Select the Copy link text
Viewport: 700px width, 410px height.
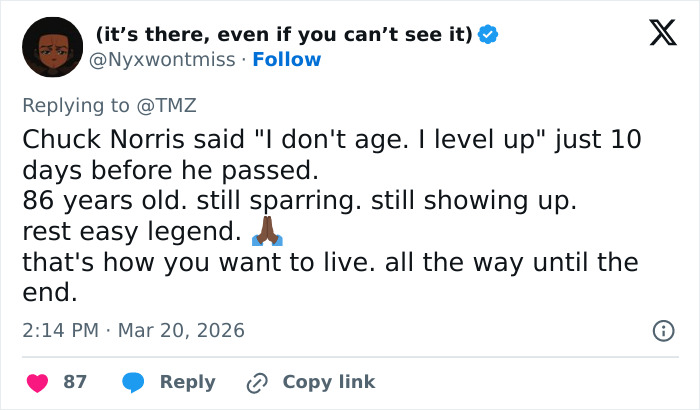329,382
